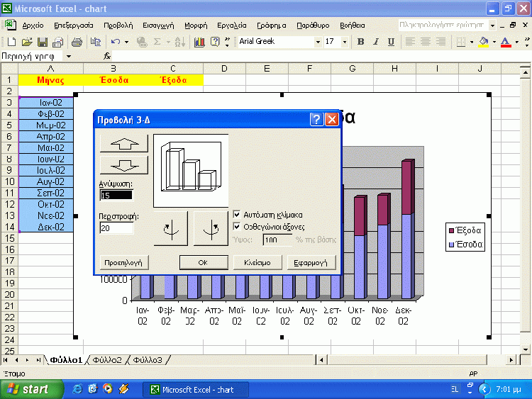
Task: Open the Εργαλεία menu
Action: point(232,26)
